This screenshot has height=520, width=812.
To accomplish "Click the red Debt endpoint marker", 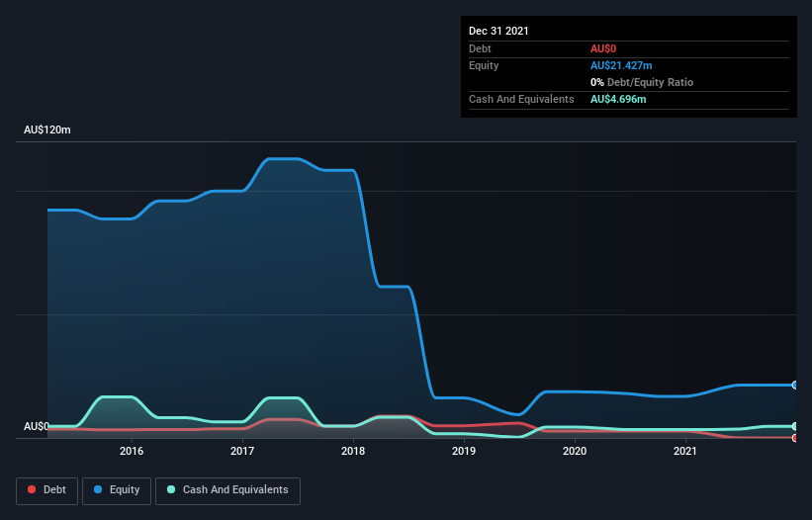I will (x=795, y=438).
